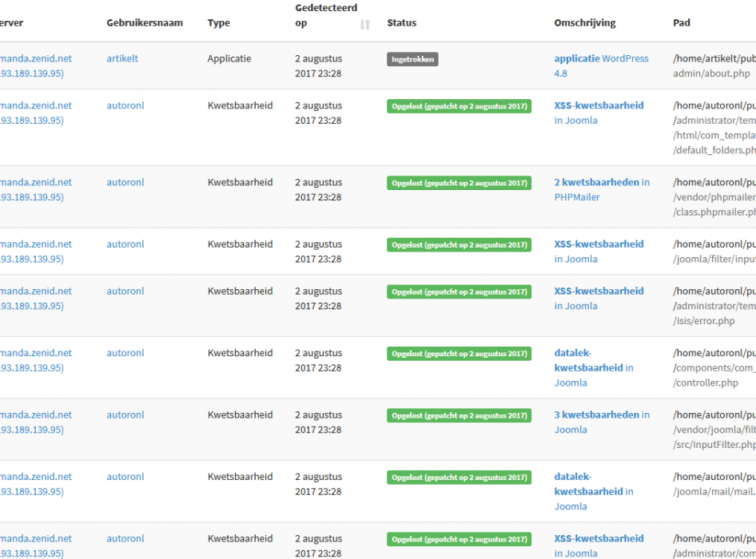The height and width of the screenshot is (559, 756).
Task: Open 2 kwetsbaarheden in PHPMailer link
Action: point(602,189)
